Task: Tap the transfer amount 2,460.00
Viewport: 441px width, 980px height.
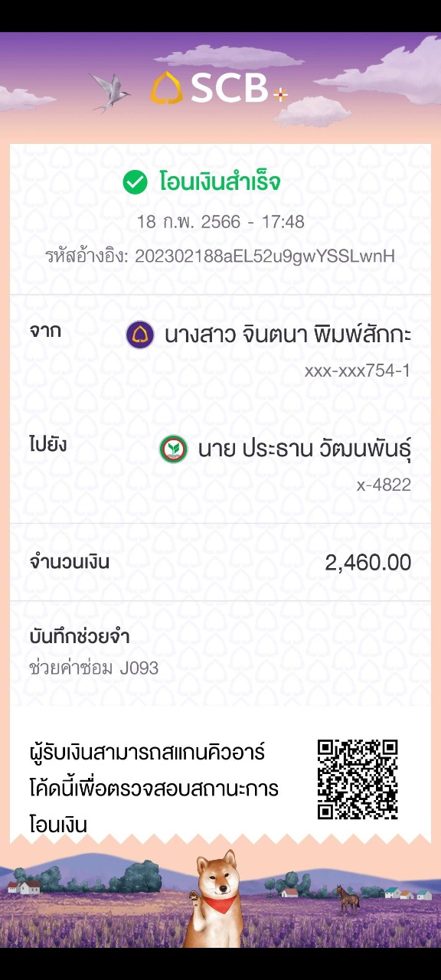Action: click(x=368, y=563)
